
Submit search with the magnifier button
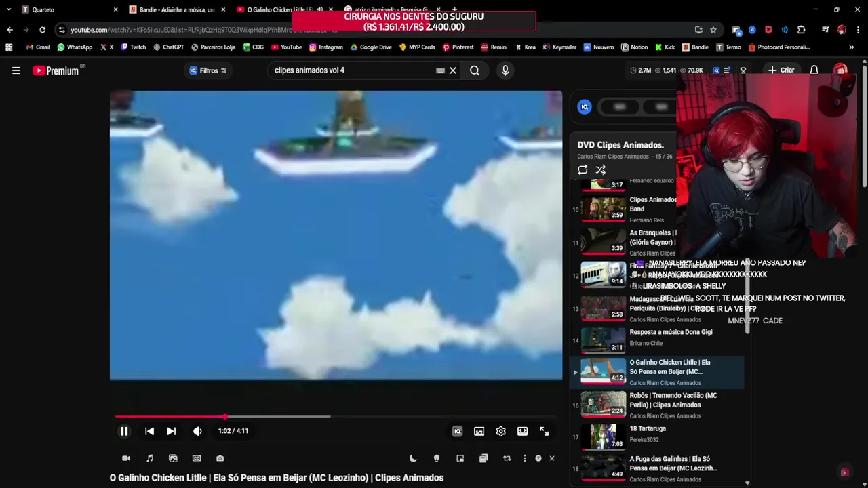475,70
